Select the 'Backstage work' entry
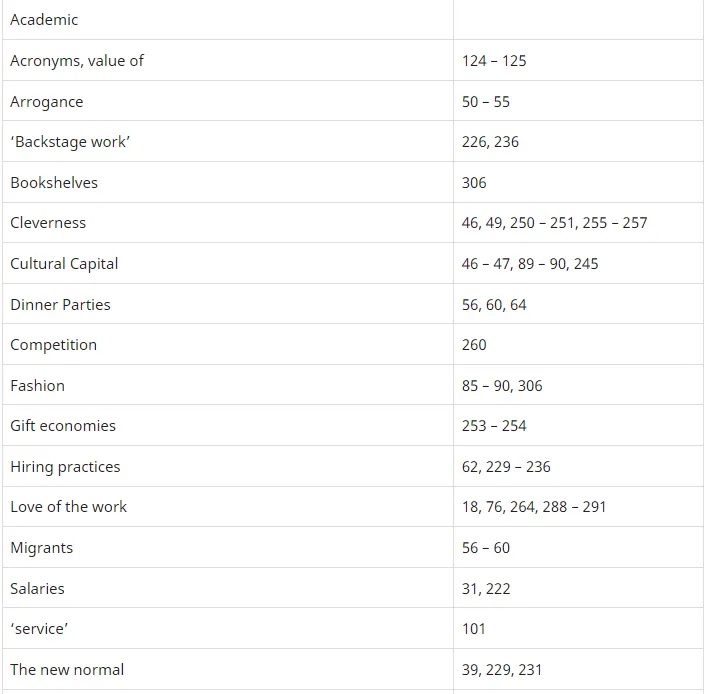 tap(70, 142)
